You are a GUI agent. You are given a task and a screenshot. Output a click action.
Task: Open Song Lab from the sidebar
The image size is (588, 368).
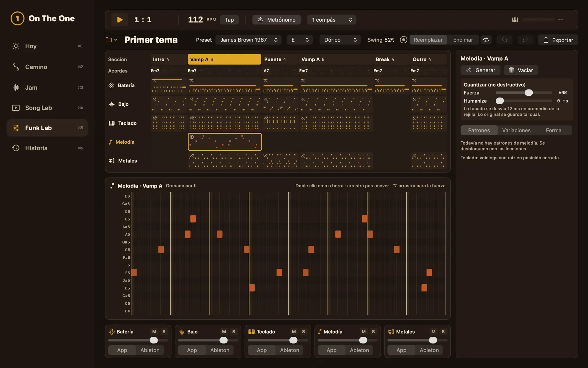[x=47, y=108]
